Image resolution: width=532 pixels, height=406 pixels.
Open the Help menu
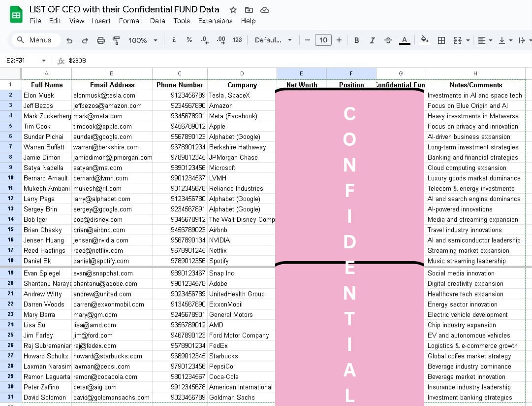click(248, 21)
